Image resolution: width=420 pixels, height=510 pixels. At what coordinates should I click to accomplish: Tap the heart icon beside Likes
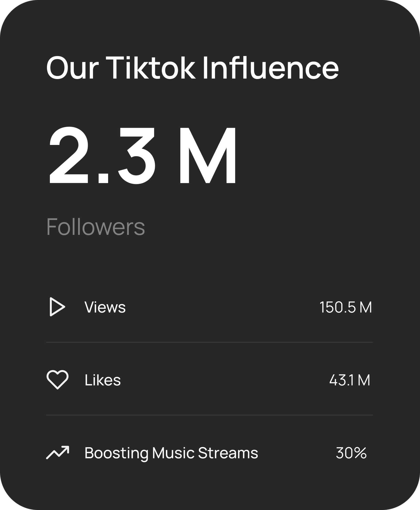tap(57, 380)
